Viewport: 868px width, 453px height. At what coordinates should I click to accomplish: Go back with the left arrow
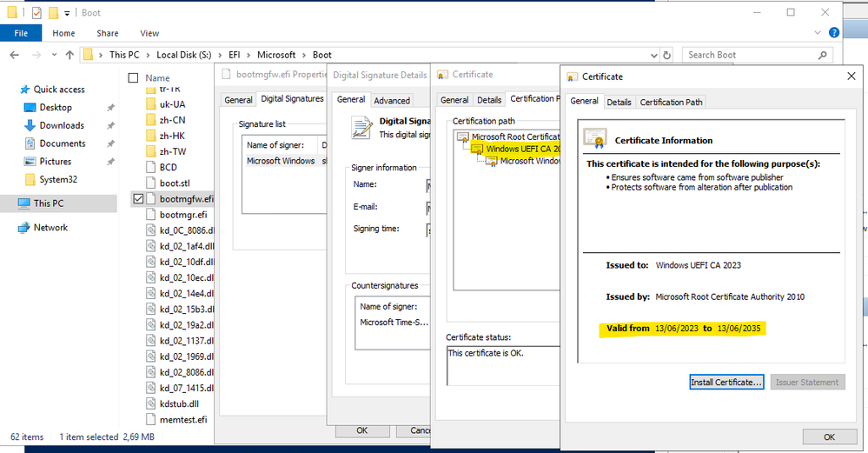pyautogui.click(x=15, y=55)
